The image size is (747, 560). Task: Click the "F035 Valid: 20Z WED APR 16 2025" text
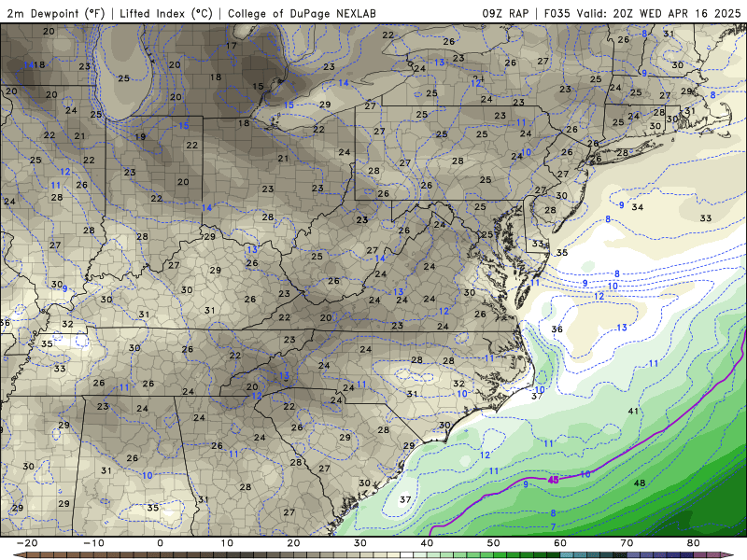642,13
